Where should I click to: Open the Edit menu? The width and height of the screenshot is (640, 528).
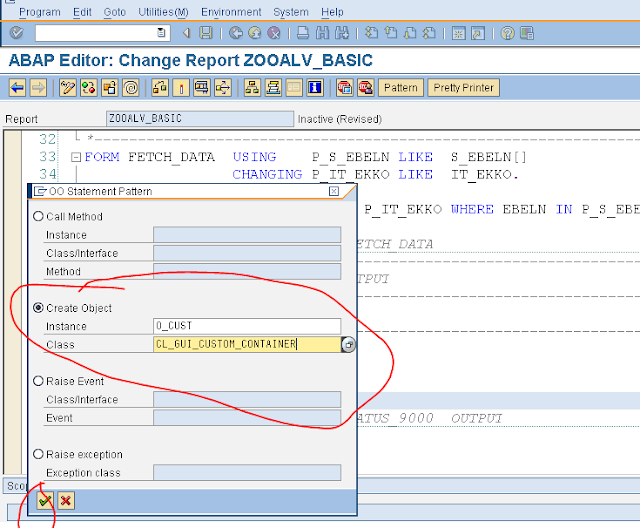click(x=82, y=12)
